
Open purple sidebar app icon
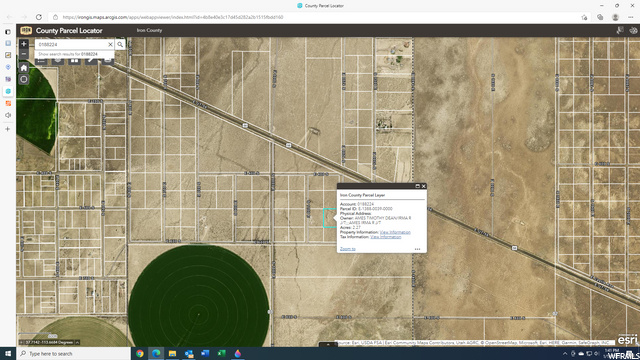(x=8, y=79)
